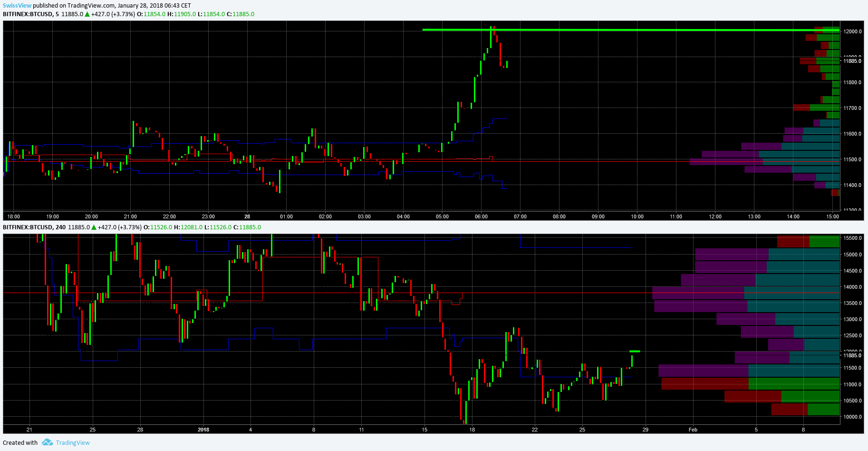Click the 14500.0 price axis label
This screenshot has width=868, height=451.
852,271
